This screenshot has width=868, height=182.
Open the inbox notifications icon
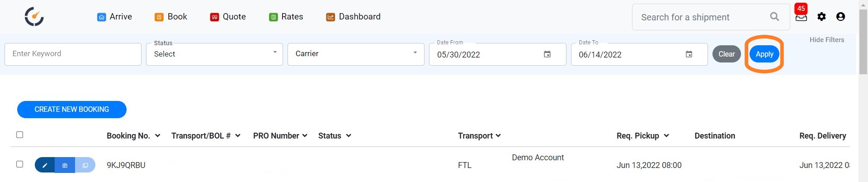tap(801, 17)
